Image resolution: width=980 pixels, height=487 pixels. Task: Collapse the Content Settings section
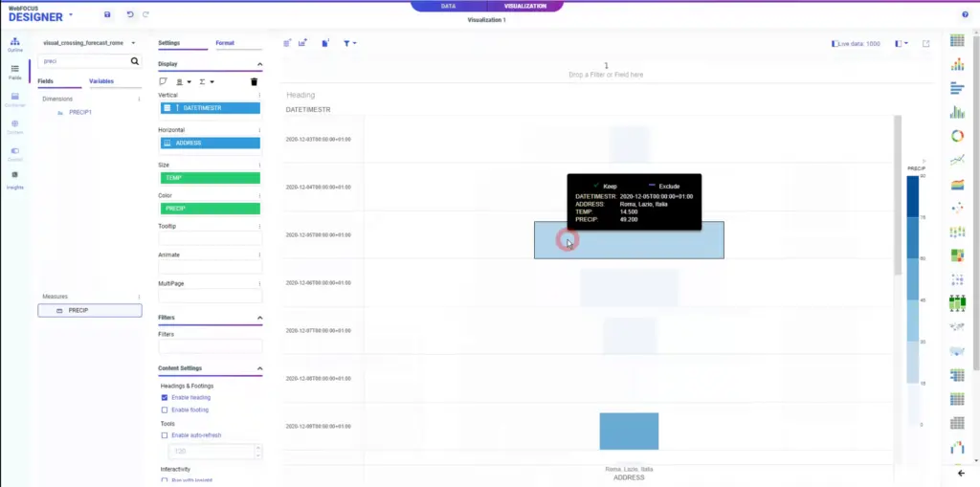click(259, 368)
